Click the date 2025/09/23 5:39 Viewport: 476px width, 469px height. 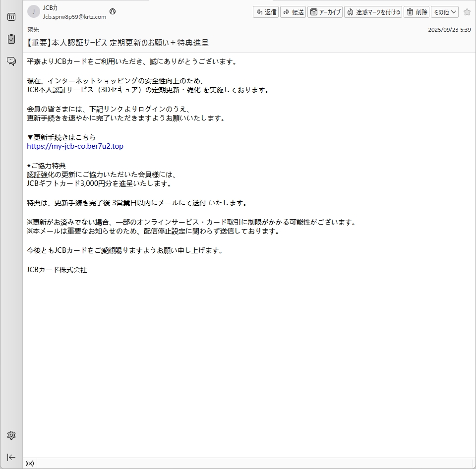[449, 30]
